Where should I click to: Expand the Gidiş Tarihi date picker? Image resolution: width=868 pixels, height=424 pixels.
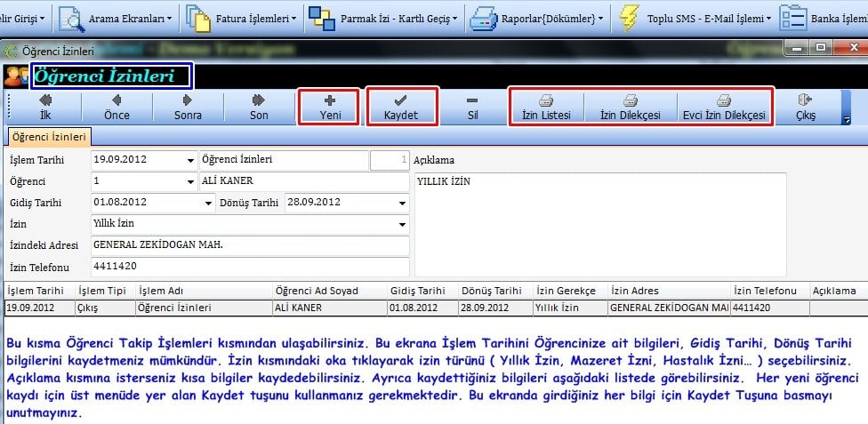208,203
